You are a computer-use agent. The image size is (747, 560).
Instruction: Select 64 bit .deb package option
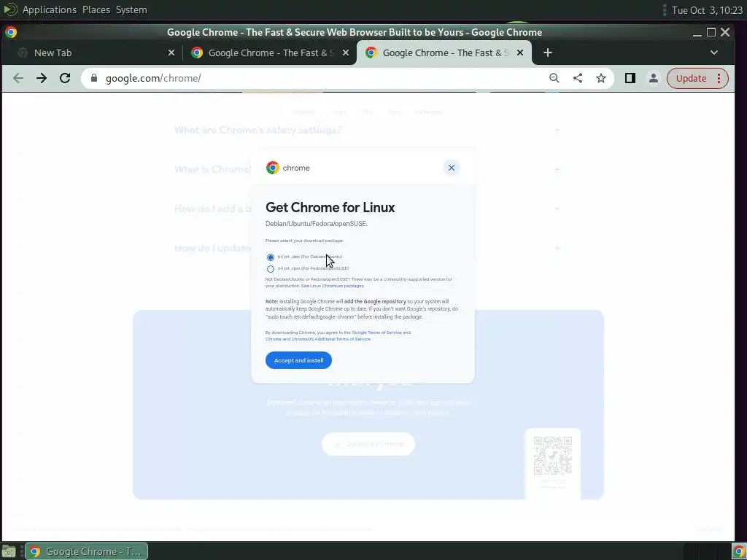[271, 257]
